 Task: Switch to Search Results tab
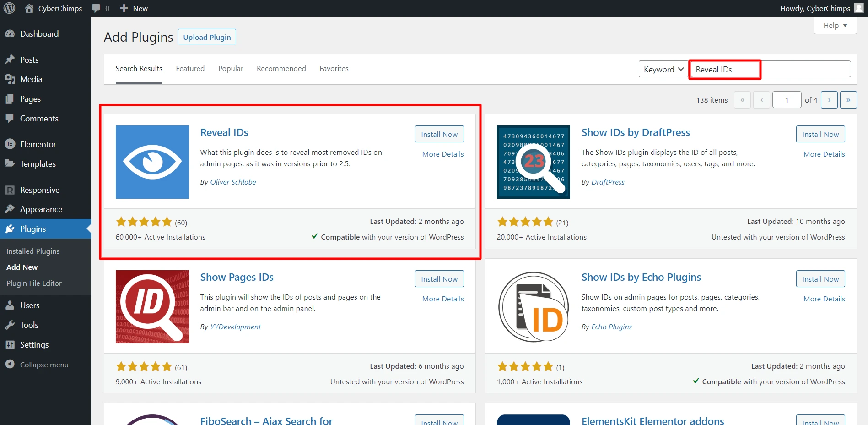point(139,69)
